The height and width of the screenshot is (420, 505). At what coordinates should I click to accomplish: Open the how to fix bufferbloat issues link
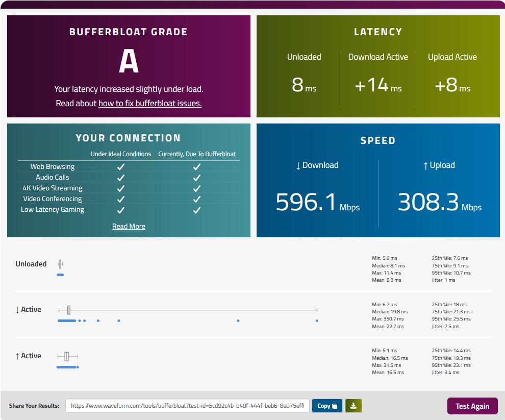click(x=150, y=104)
